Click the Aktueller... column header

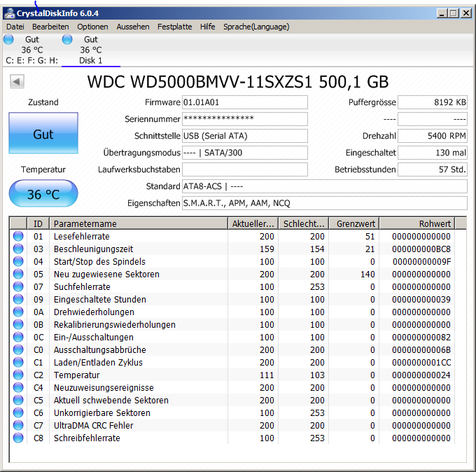pos(253,223)
